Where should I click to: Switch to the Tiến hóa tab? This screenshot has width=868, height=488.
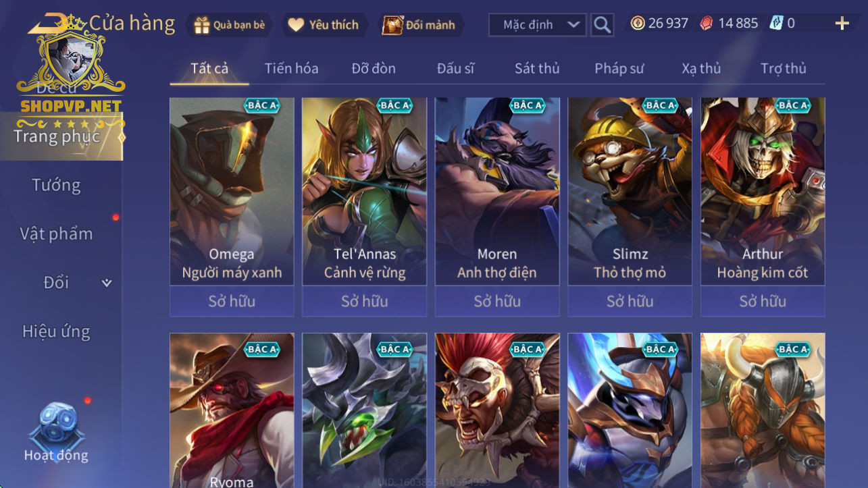291,68
